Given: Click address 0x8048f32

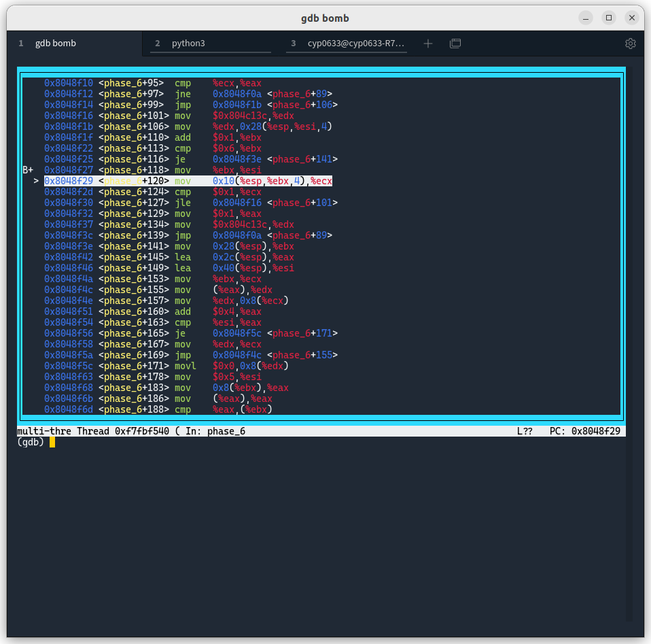Looking at the screenshot, I should point(69,214).
